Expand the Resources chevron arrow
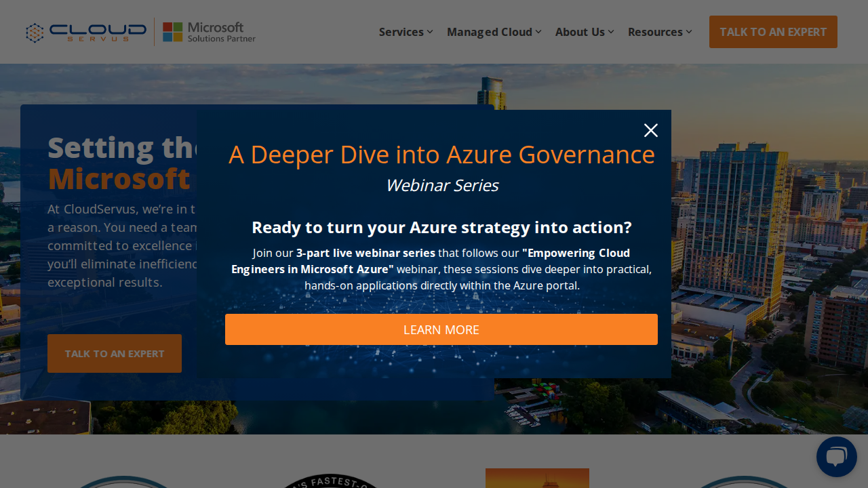Viewport: 868px width, 488px height. [689, 32]
